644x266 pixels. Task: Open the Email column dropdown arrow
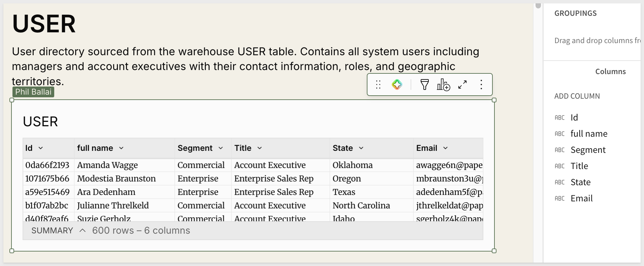point(445,148)
